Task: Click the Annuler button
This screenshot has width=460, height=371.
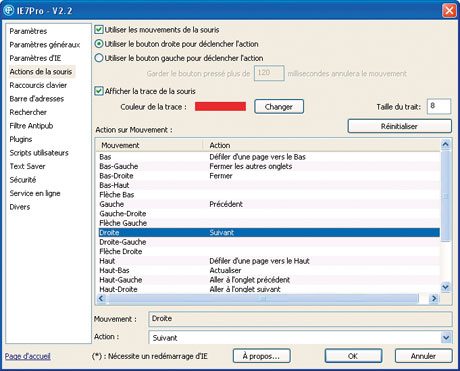Action: [x=423, y=356]
